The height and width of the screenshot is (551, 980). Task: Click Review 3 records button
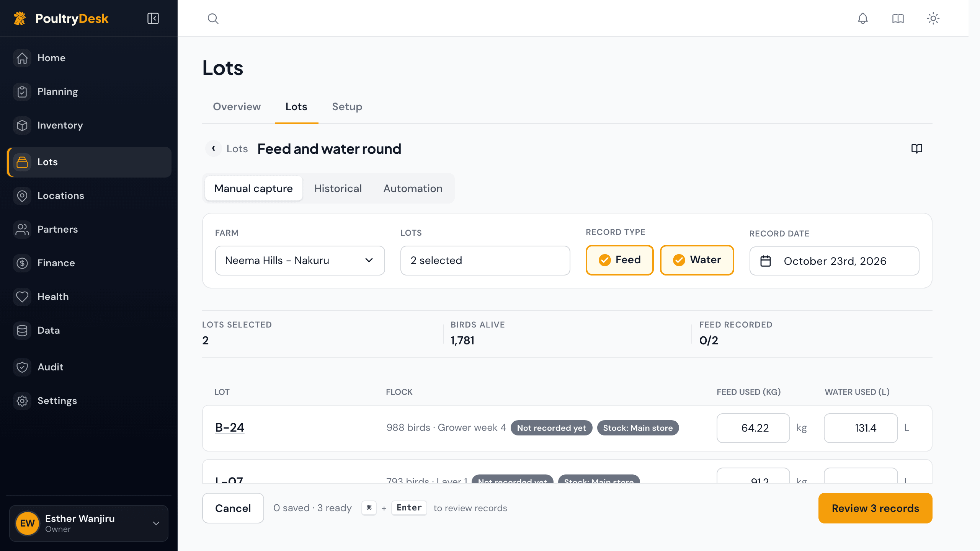[875, 508]
